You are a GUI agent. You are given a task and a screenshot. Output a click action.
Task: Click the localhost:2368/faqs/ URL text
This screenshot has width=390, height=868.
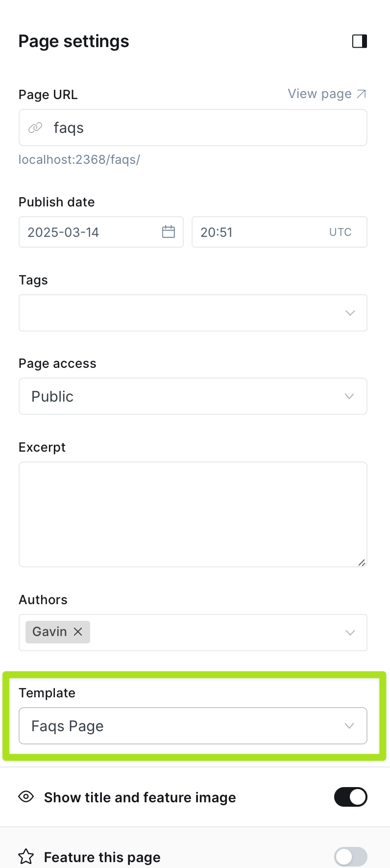point(79,159)
